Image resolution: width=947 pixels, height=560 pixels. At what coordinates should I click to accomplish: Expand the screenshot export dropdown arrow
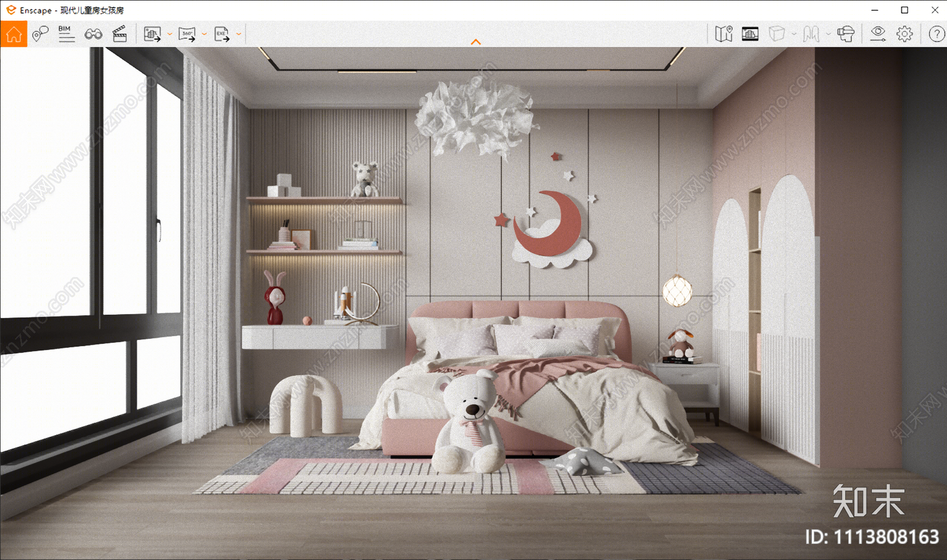tap(170, 34)
